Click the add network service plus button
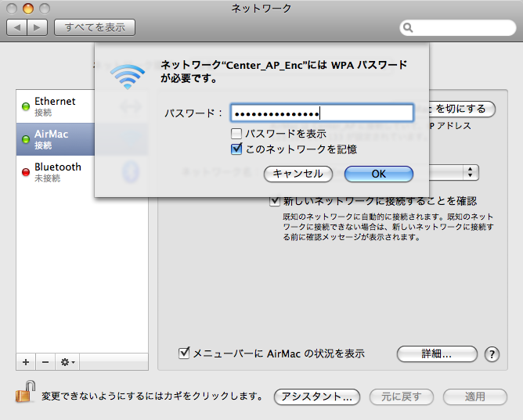Viewport: 523px width, 420px height. click(x=26, y=361)
